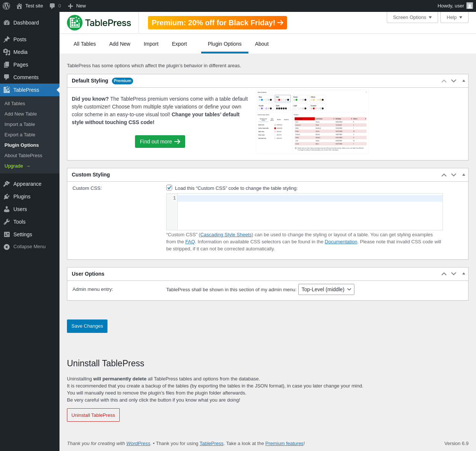The image size is (476, 451).
Task: Click the Plugins plug icon
Action: pyautogui.click(x=7, y=197)
